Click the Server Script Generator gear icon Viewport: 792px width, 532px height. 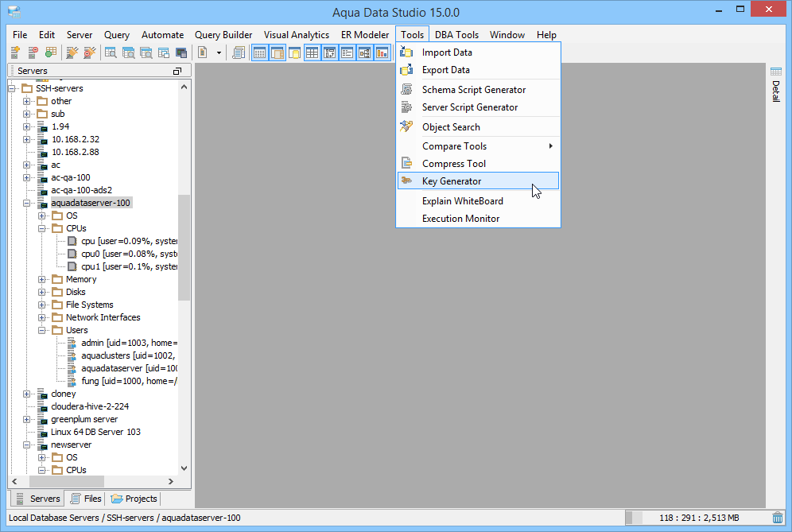(406, 107)
